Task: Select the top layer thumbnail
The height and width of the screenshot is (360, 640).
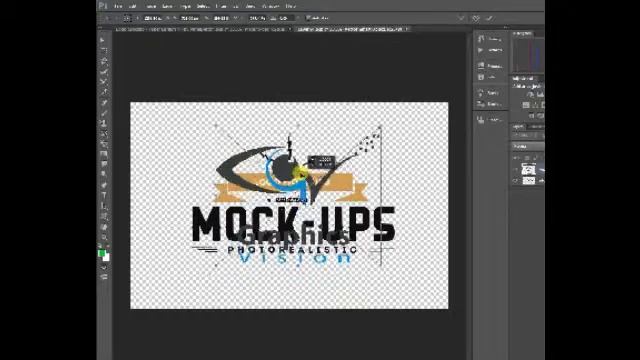Action: tap(529, 169)
